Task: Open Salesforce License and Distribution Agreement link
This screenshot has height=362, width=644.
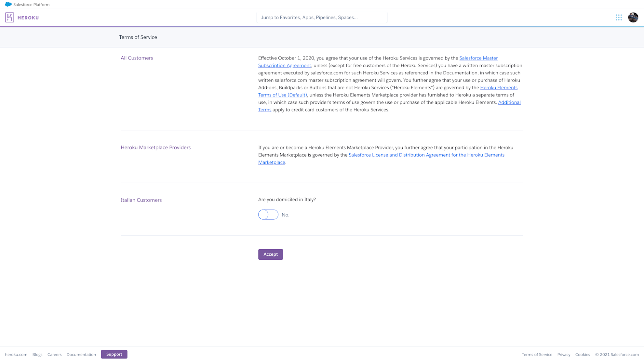Action: tap(426, 155)
